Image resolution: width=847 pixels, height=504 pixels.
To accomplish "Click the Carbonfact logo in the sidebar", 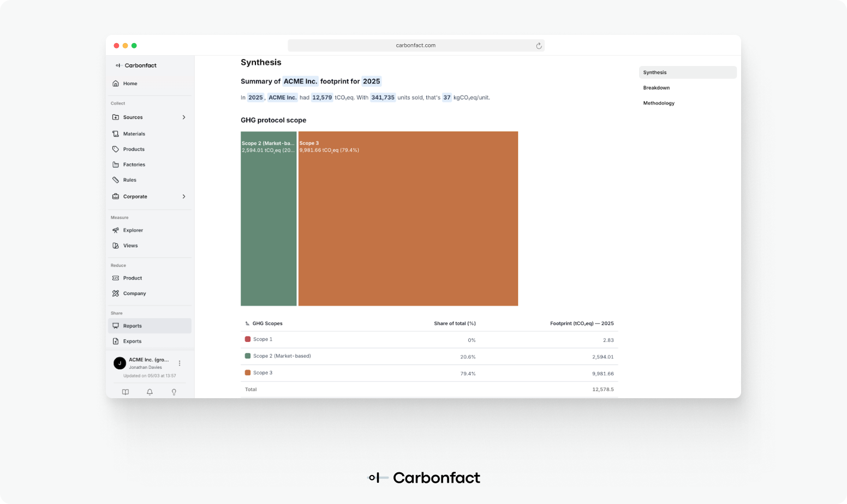I will coord(136,65).
